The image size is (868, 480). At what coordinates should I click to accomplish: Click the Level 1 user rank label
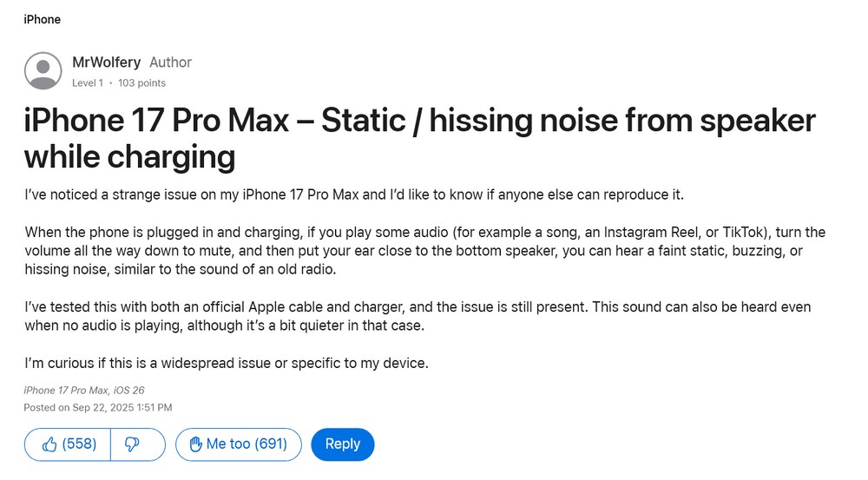pos(88,83)
